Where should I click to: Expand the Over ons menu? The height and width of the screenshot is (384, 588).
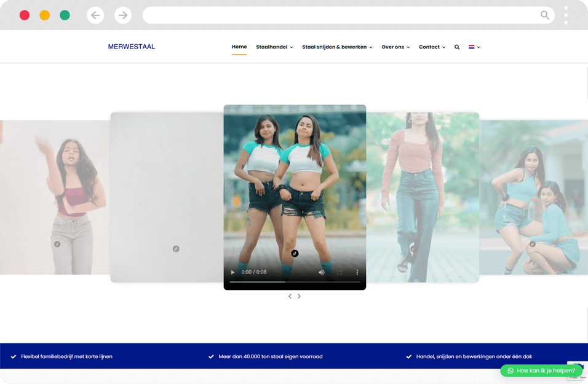pyautogui.click(x=395, y=47)
